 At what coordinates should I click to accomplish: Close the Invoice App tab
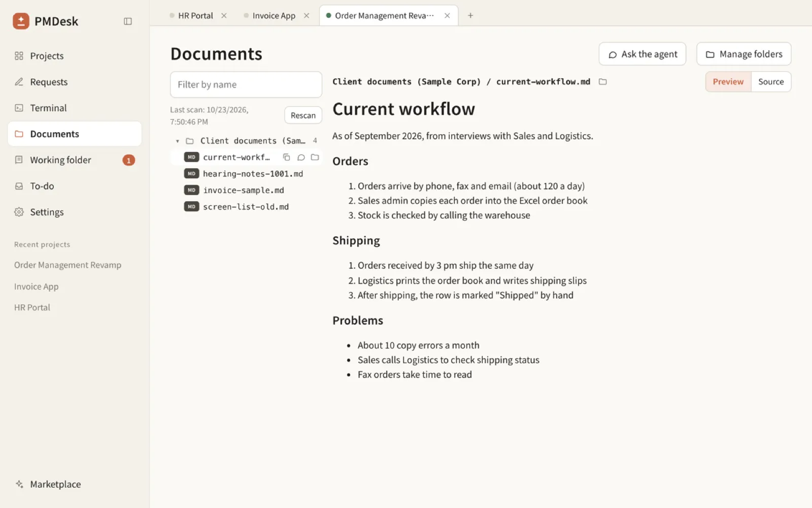click(x=307, y=16)
